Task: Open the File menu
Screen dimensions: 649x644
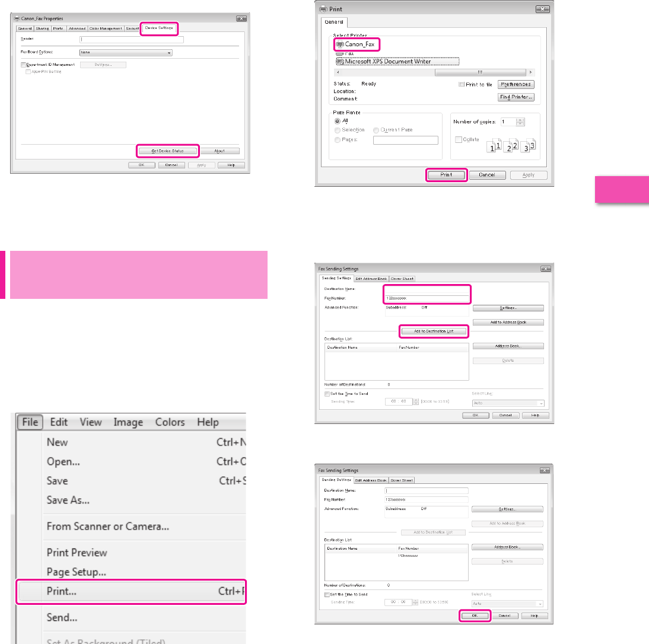Action: coord(30,422)
